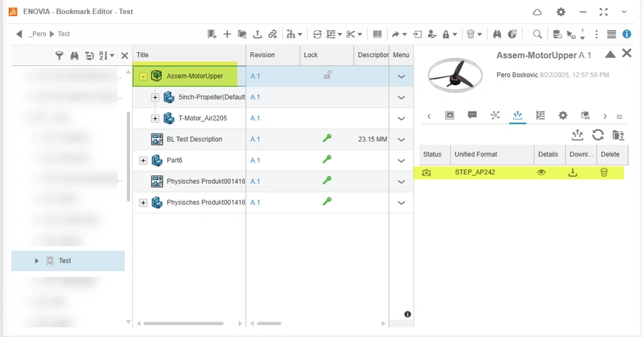Click the funnel filter icon in left panel
Image resolution: width=644 pixels, height=337 pixels.
click(60, 56)
